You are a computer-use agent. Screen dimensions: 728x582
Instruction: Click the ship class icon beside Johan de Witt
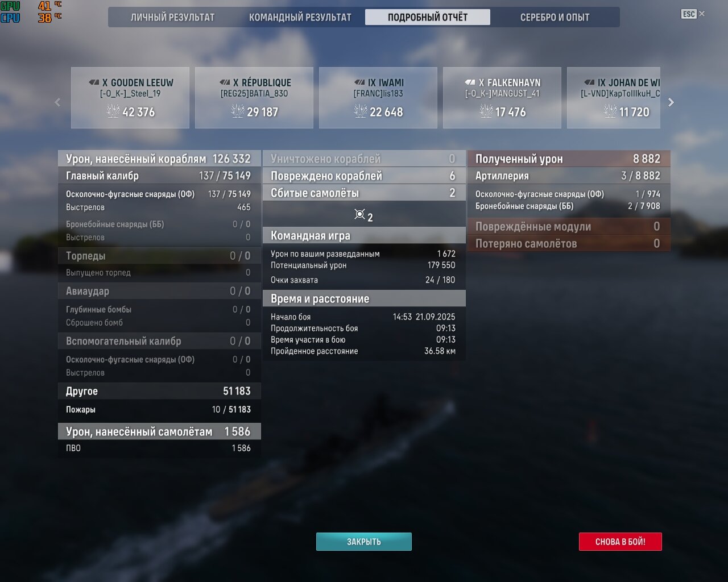(x=589, y=82)
